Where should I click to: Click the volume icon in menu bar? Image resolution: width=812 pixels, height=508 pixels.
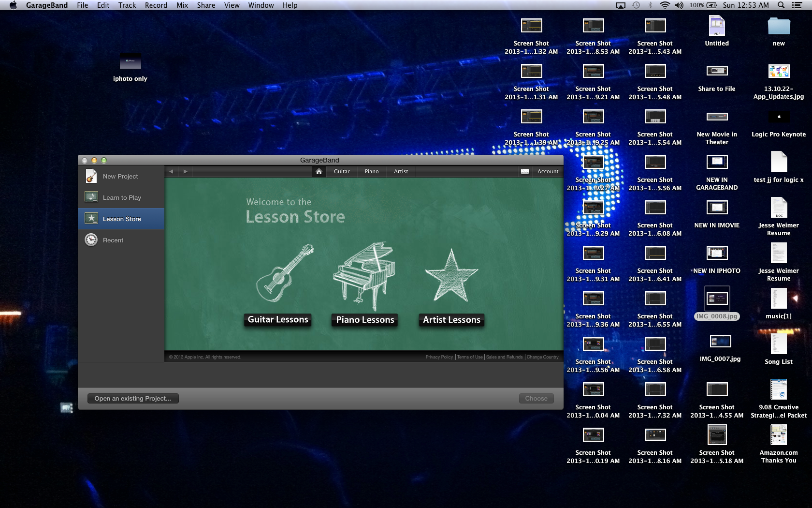point(680,5)
